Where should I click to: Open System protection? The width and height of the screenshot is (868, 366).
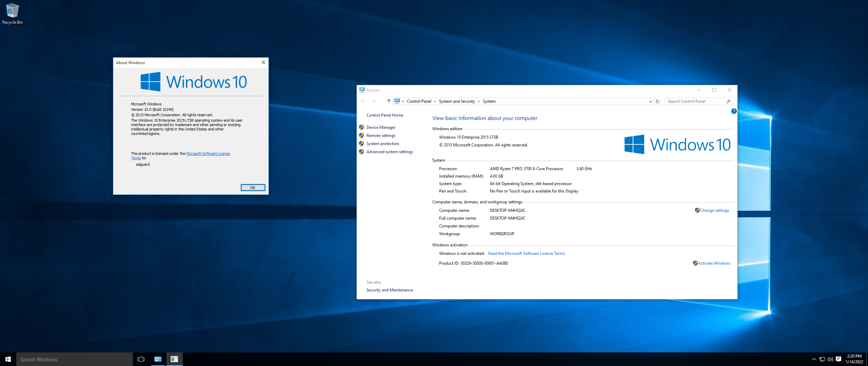click(x=382, y=144)
